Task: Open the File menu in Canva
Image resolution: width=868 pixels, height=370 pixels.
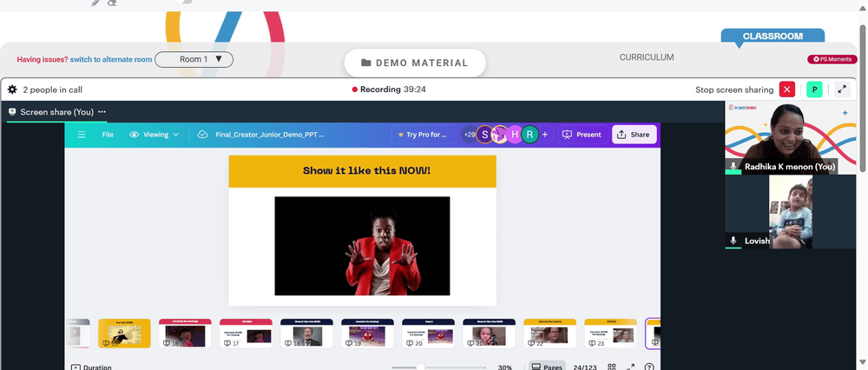Action: tap(108, 135)
